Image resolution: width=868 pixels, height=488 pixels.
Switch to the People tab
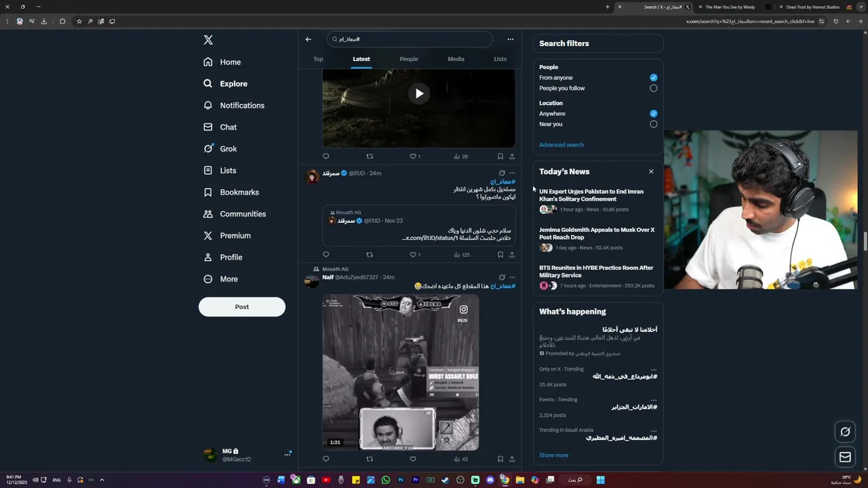click(x=409, y=59)
